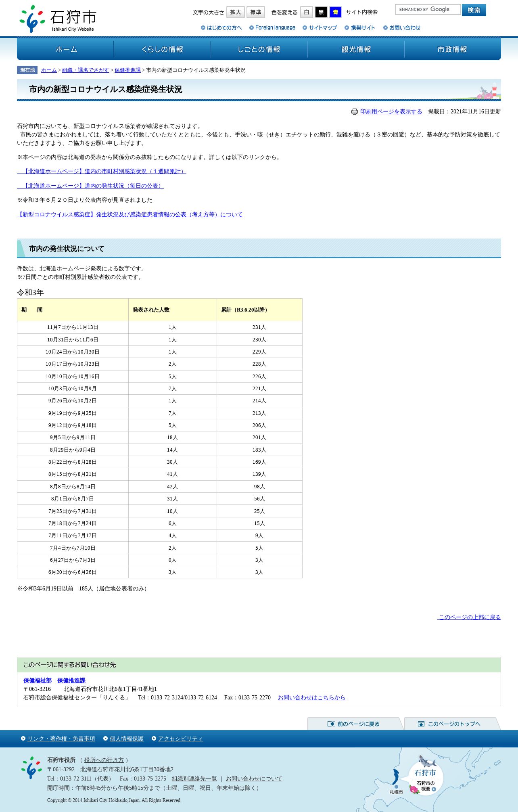
Task: Click the このページの上部に戻る link
Action: point(469,617)
